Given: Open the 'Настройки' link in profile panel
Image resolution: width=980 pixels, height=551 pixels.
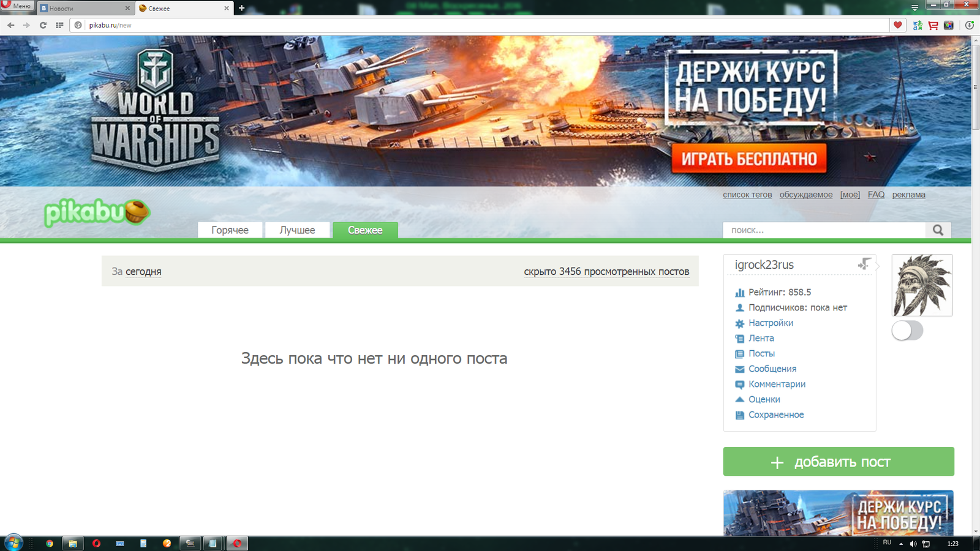Looking at the screenshot, I should click(x=771, y=323).
